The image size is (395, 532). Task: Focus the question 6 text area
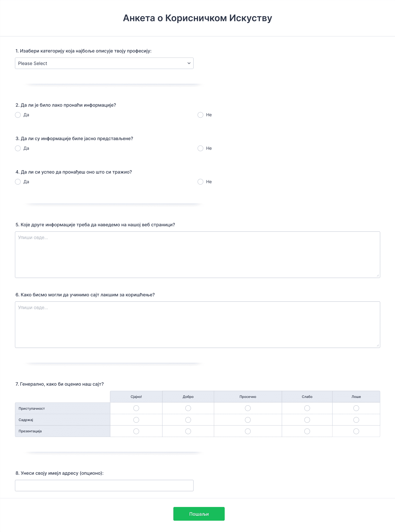[x=197, y=325]
